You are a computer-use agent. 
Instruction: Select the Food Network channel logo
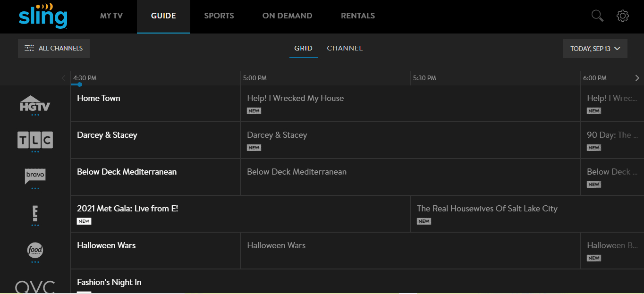[35, 250]
